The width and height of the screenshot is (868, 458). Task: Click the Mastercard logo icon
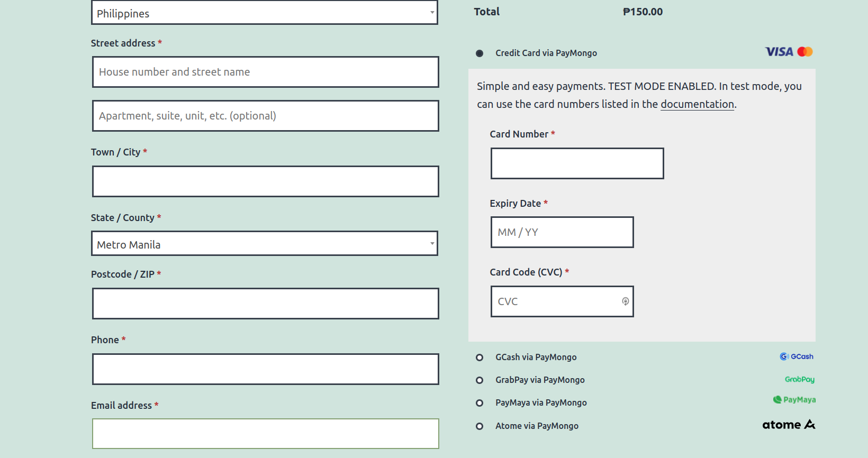(x=805, y=52)
